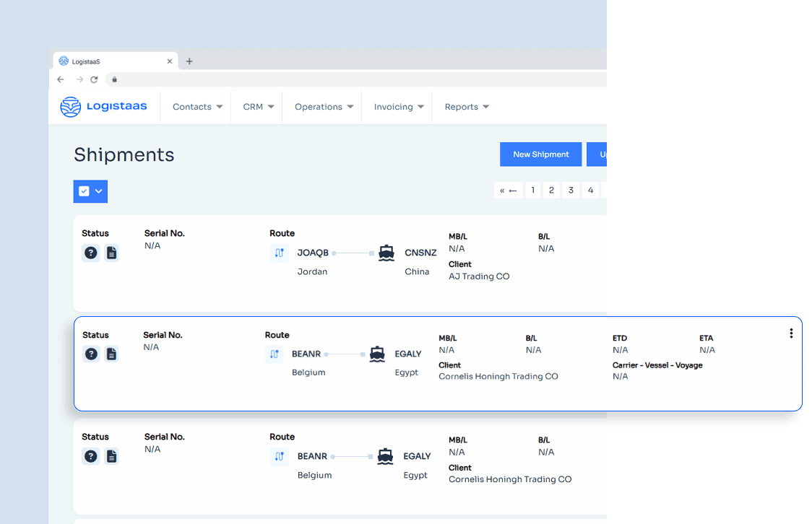Close the LogistaaS browser tab

pyautogui.click(x=169, y=61)
